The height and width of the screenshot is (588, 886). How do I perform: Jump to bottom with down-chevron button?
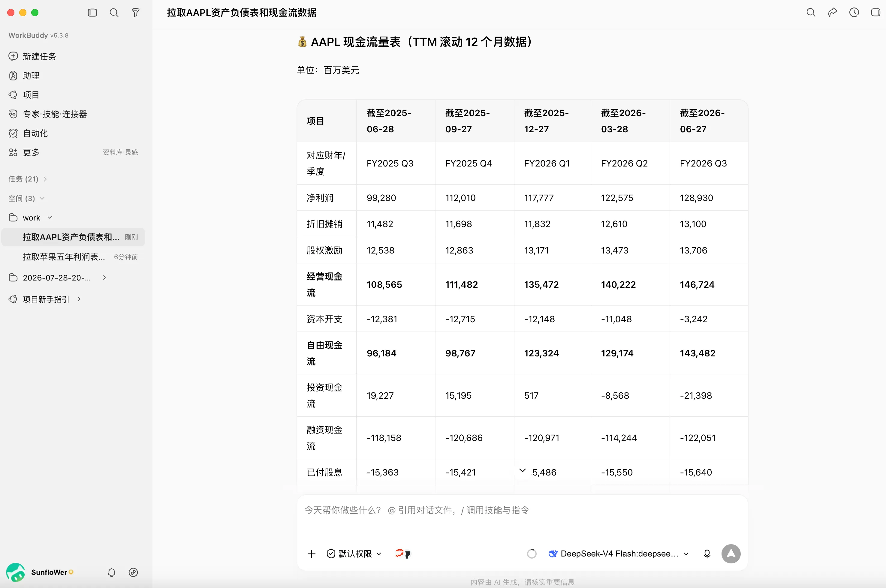click(522, 470)
